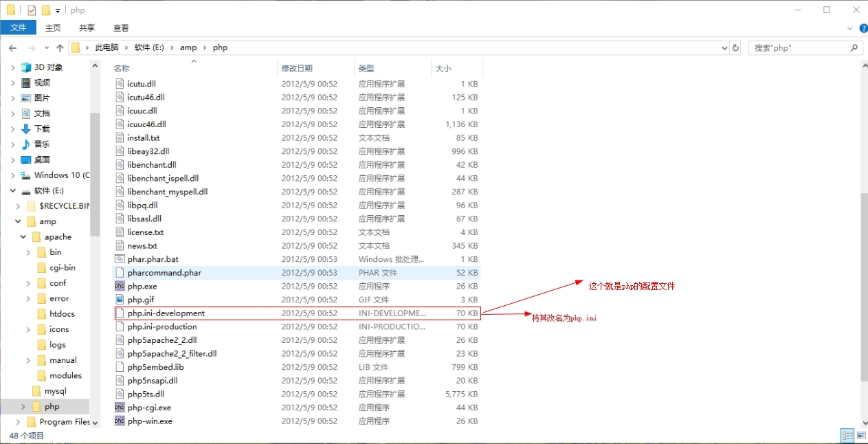Screen dimensions: 868x444
Task: Select the modules folder in tree
Action: pos(65,375)
